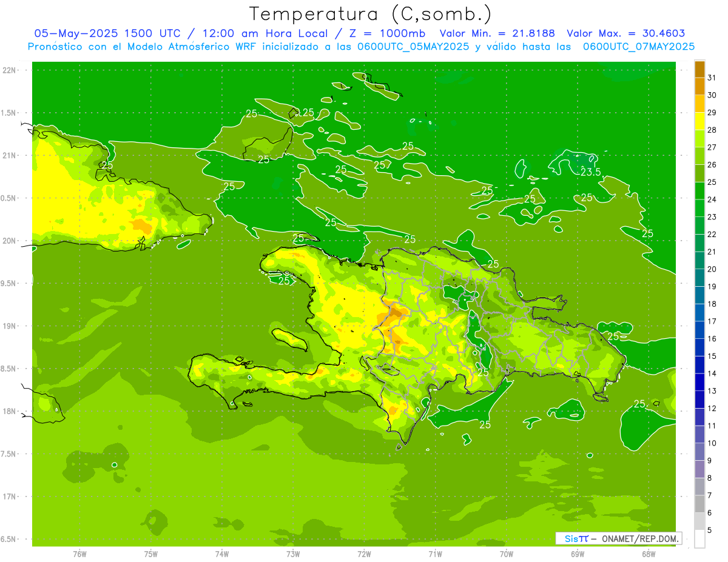Pick the orange legend band between 30 and 31
Screen dimensions: 728x562
[699, 86]
